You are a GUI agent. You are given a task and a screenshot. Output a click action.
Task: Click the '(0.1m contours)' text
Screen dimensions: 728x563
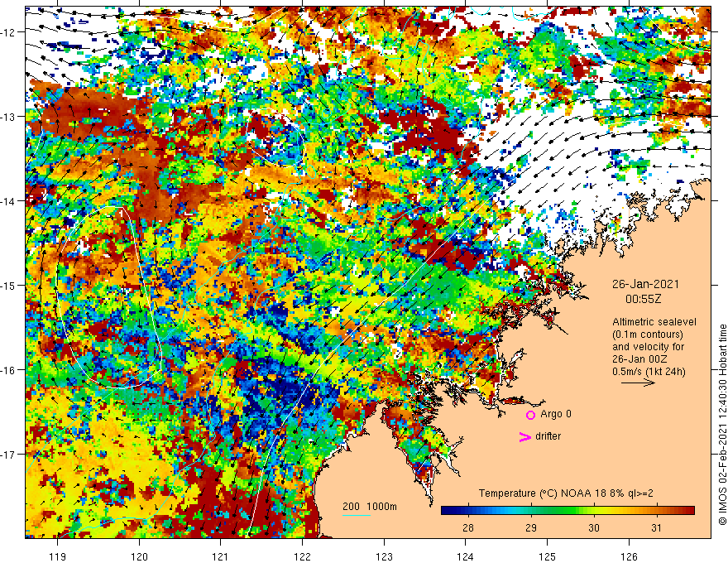tap(648, 334)
